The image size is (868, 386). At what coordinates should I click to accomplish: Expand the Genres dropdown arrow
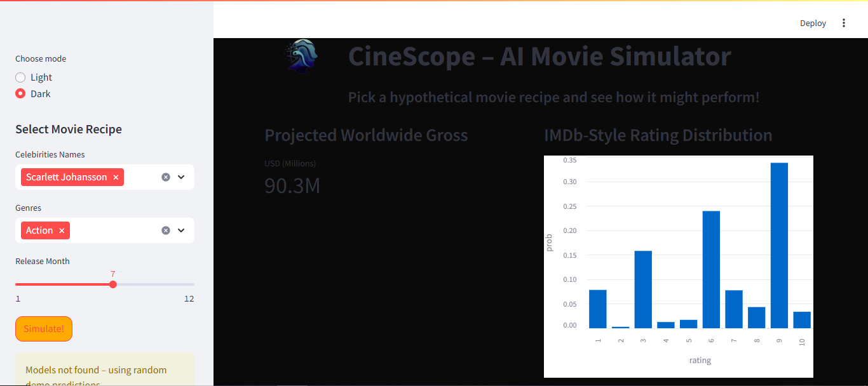pos(181,230)
